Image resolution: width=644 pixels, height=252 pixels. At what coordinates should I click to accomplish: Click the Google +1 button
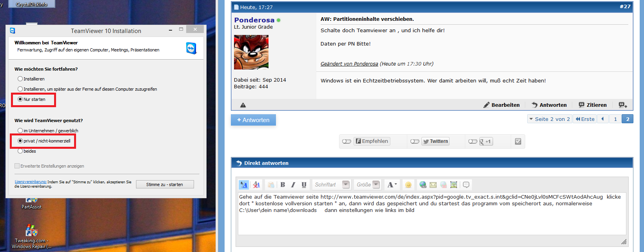(486, 141)
